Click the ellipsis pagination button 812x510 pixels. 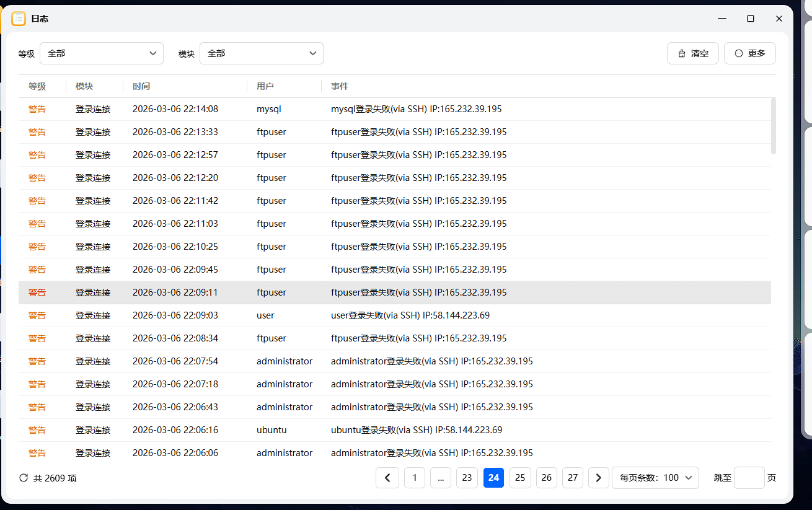coord(441,478)
